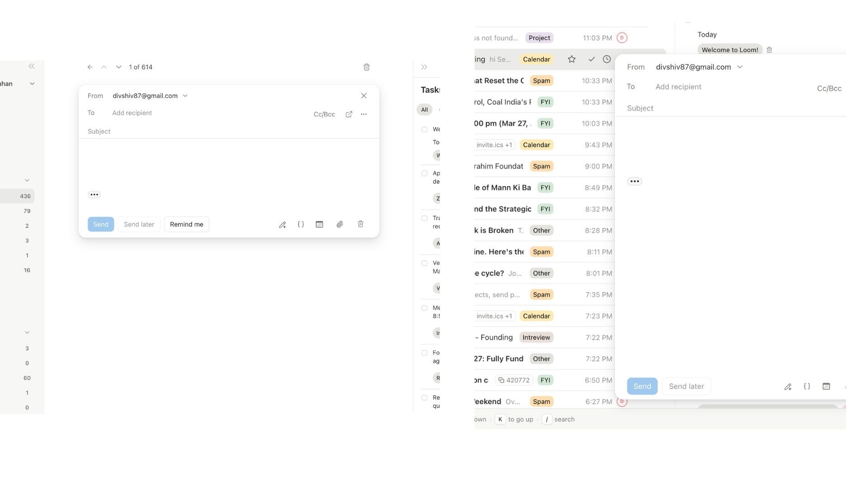Select the sidebar folder with 79 count
868x488 pixels.
tap(17, 211)
